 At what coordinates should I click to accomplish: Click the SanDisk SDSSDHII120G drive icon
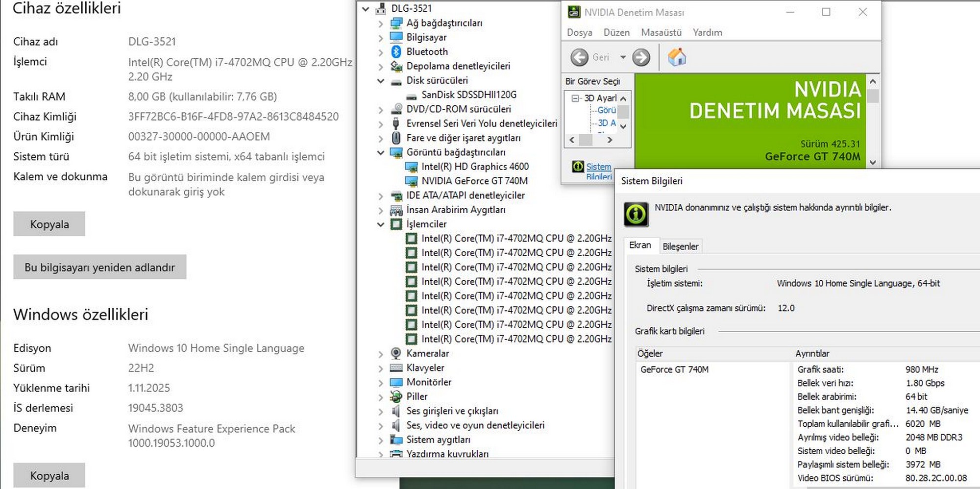click(x=411, y=95)
